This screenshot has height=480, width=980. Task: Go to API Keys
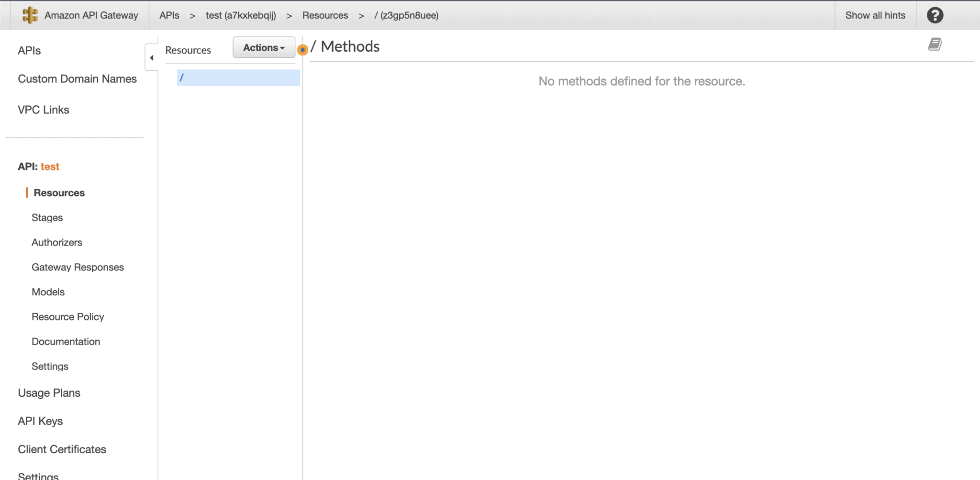[x=40, y=421]
